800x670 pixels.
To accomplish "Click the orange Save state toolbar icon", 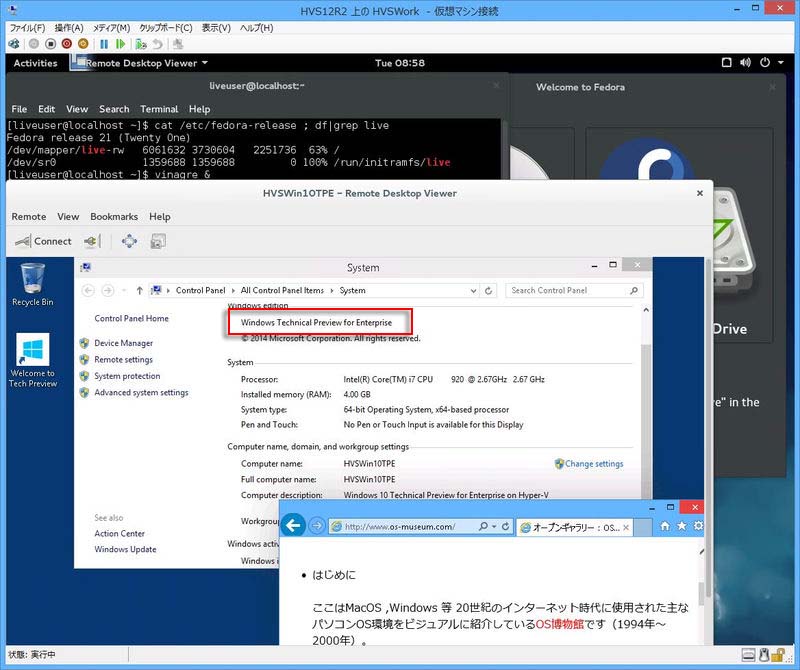I will click(83, 44).
